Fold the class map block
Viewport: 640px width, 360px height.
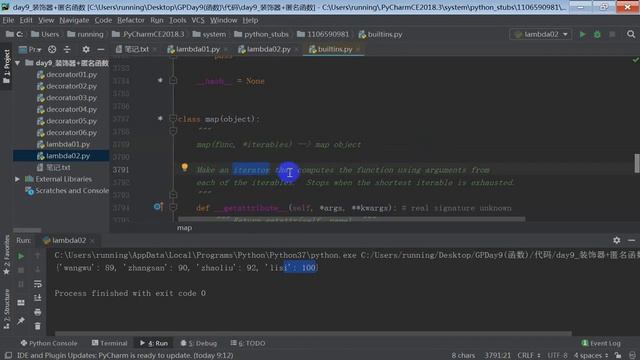click(x=173, y=118)
